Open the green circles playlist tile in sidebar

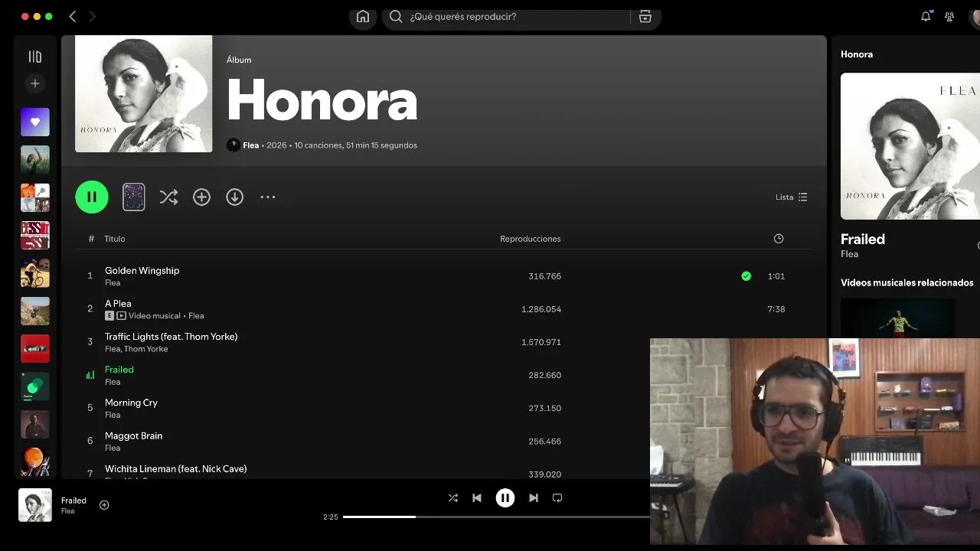35,386
